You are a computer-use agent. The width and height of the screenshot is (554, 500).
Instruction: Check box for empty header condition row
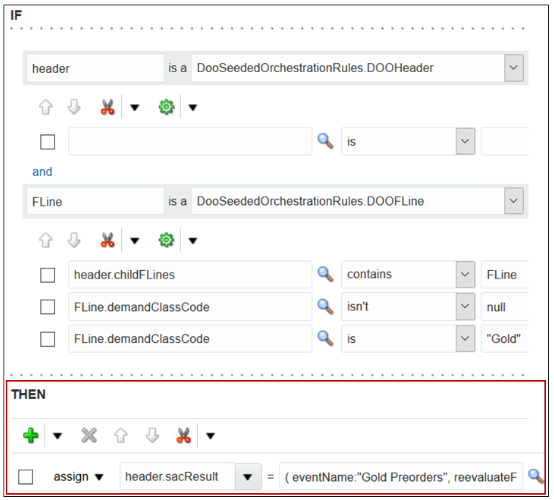tap(48, 142)
